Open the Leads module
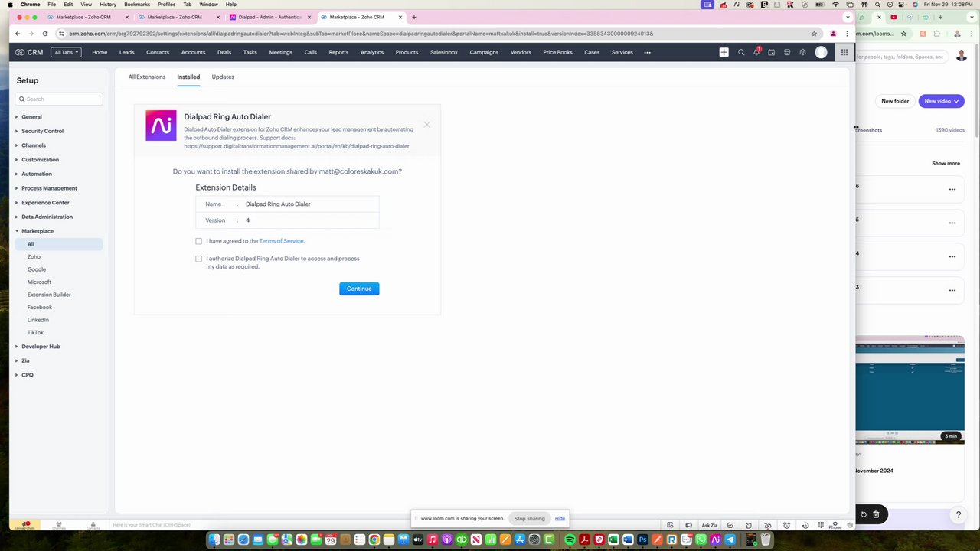The image size is (980, 551). click(127, 52)
